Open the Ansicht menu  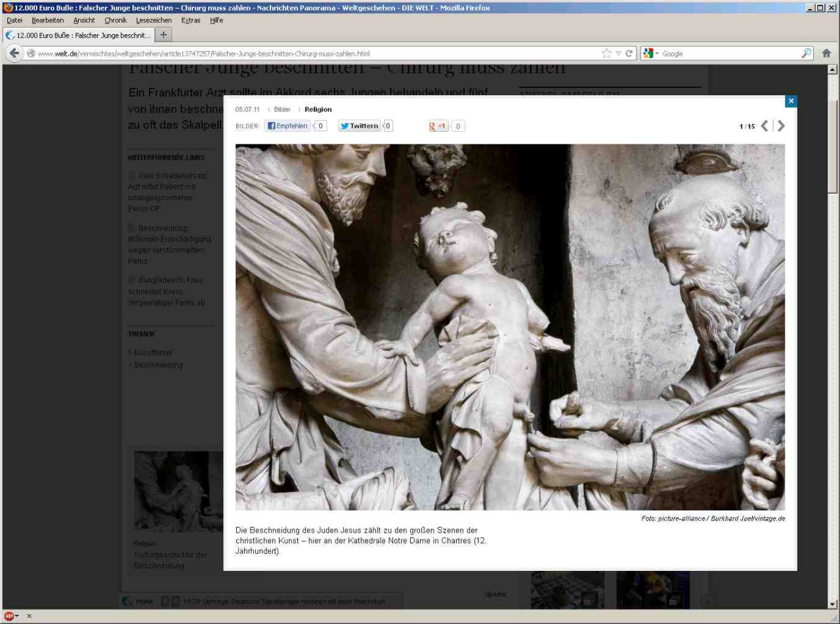(84, 20)
